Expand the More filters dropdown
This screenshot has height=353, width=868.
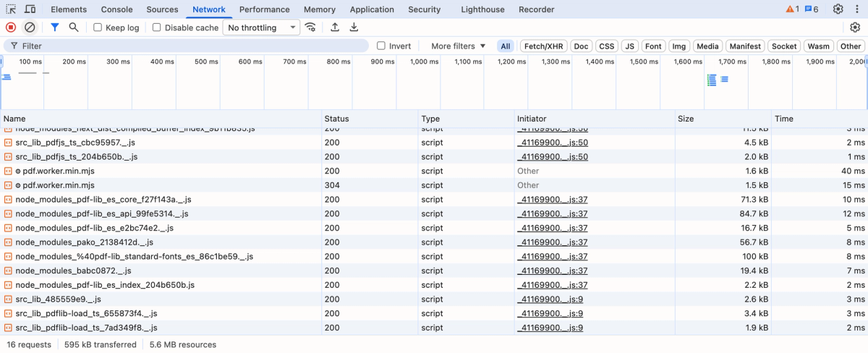[x=459, y=46]
